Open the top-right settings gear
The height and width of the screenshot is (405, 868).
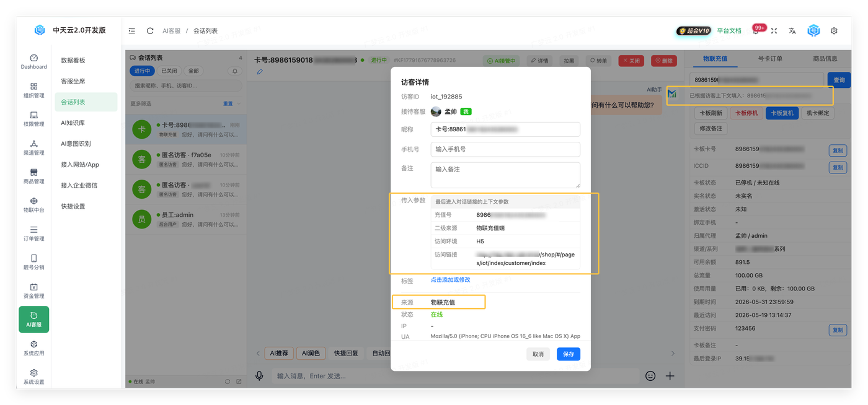(x=834, y=30)
